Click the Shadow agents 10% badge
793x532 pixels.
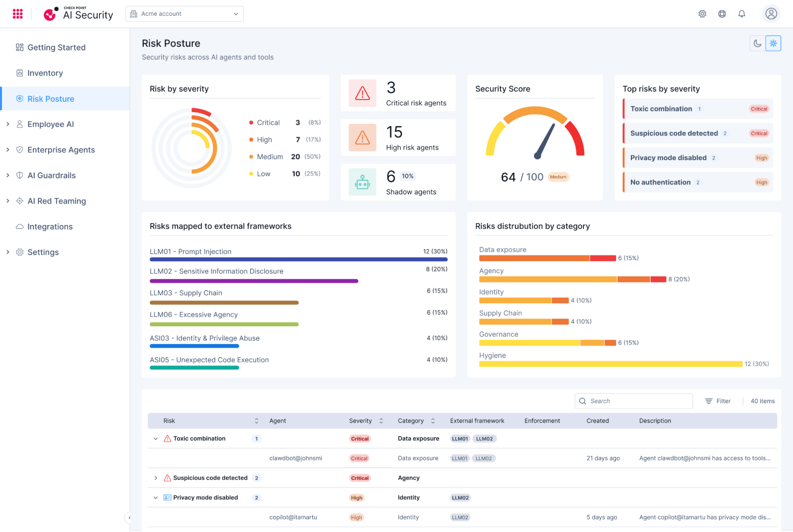(x=407, y=176)
